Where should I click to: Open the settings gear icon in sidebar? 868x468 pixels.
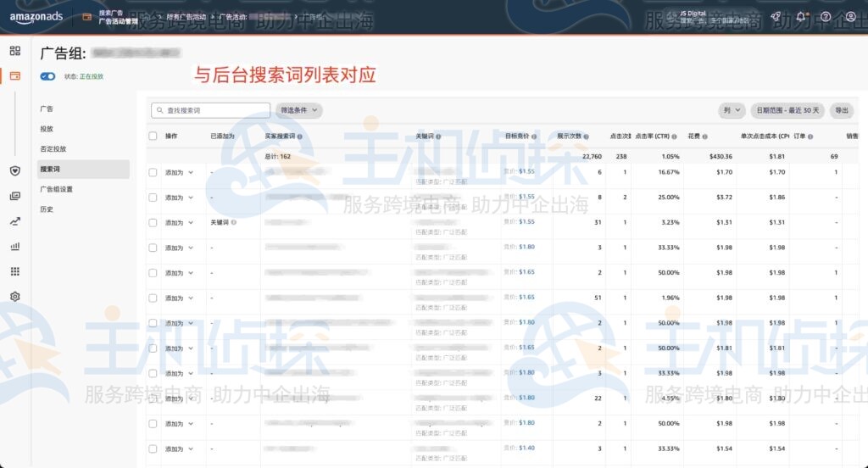click(x=15, y=296)
